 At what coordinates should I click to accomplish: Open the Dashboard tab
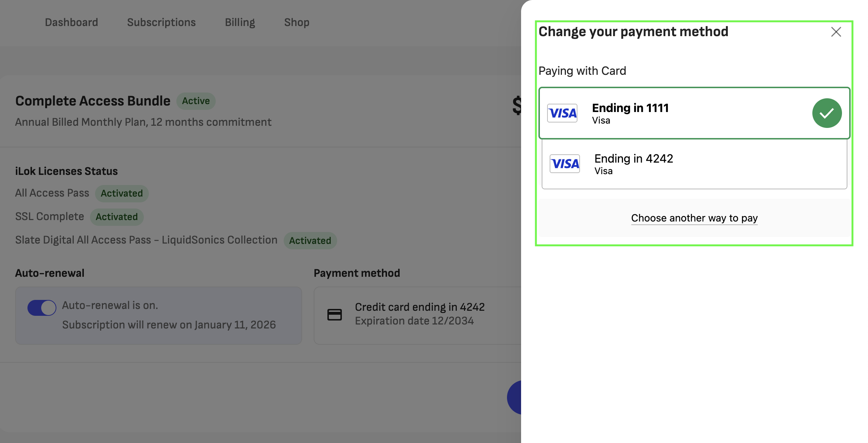point(72,22)
